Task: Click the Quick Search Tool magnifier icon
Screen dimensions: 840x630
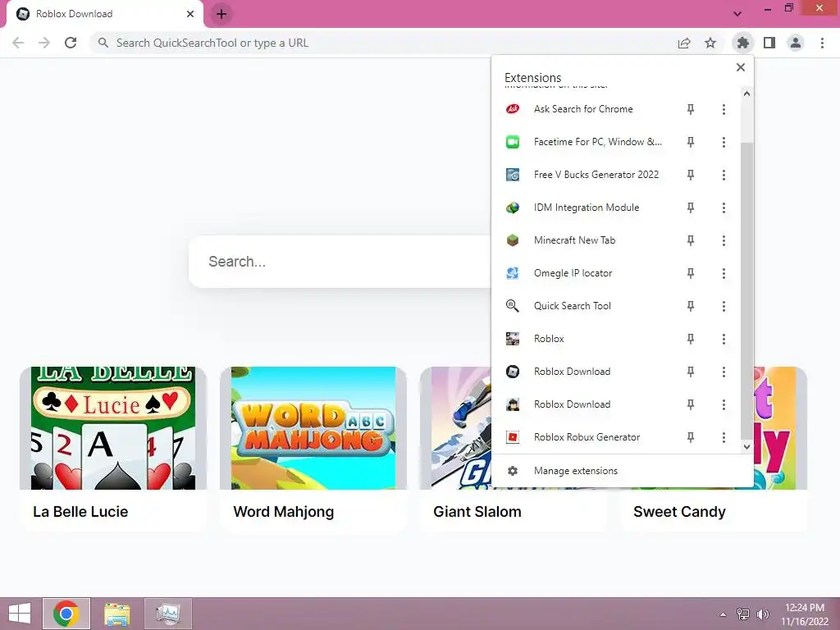Action: click(x=513, y=306)
